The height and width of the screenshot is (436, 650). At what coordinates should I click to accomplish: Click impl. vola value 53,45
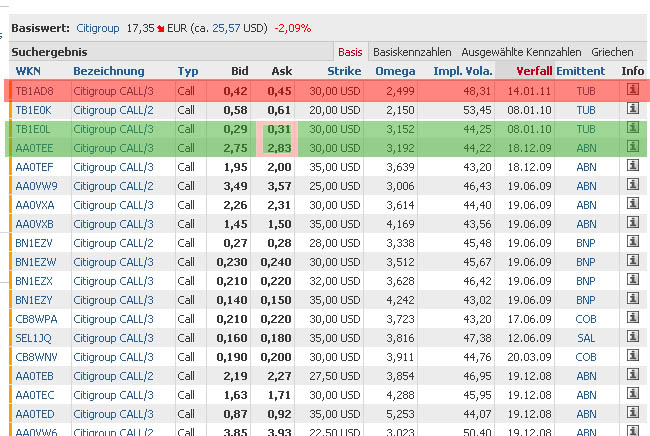(x=477, y=110)
